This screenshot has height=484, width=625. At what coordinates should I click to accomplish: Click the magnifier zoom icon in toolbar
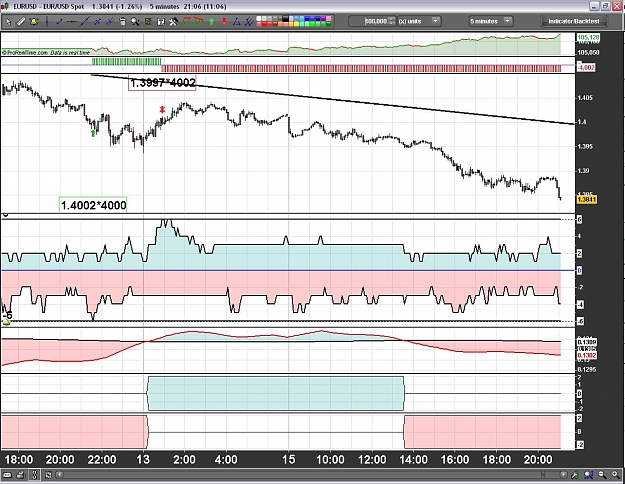coord(135,22)
